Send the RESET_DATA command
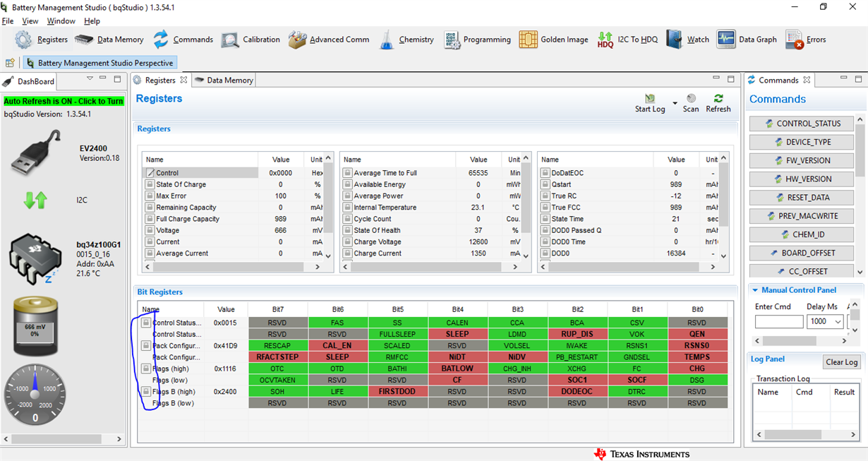The width and height of the screenshot is (868, 461). (801, 198)
